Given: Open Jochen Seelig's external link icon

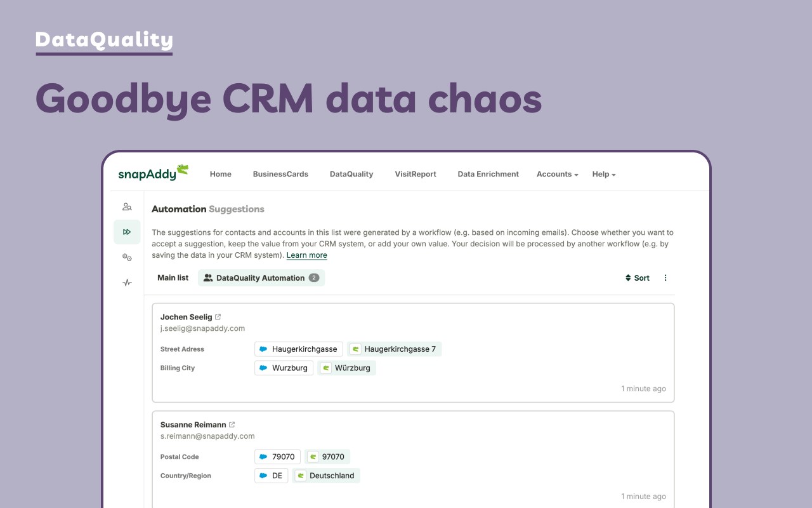Looking at the screenshot, I should coord(218,317).
